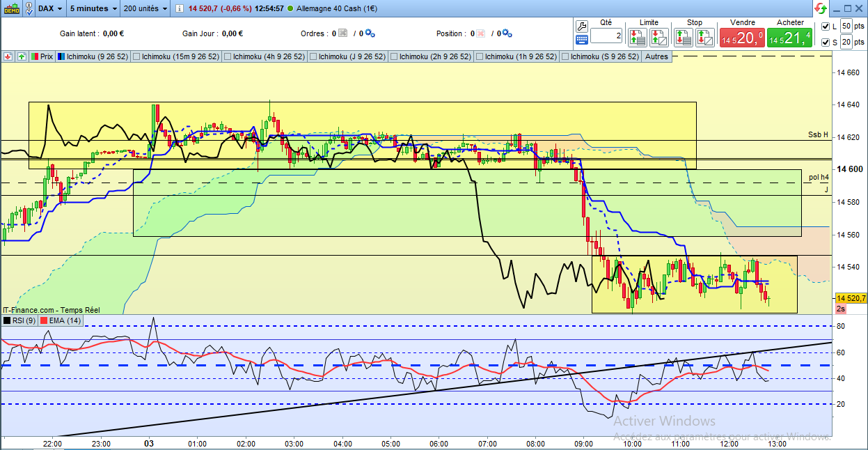Enable Ichimoku (S 9 26 52) checkbox
This screenshot has height=450, width=868.
(565, 57)
